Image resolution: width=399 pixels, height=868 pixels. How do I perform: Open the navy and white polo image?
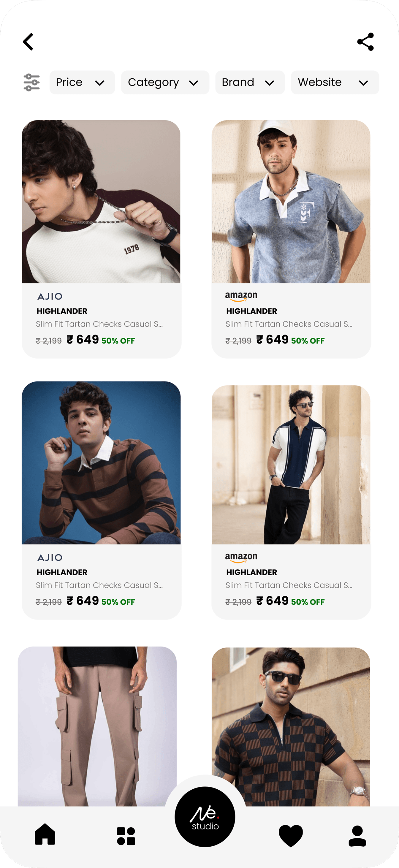click(x=291, y=465)
